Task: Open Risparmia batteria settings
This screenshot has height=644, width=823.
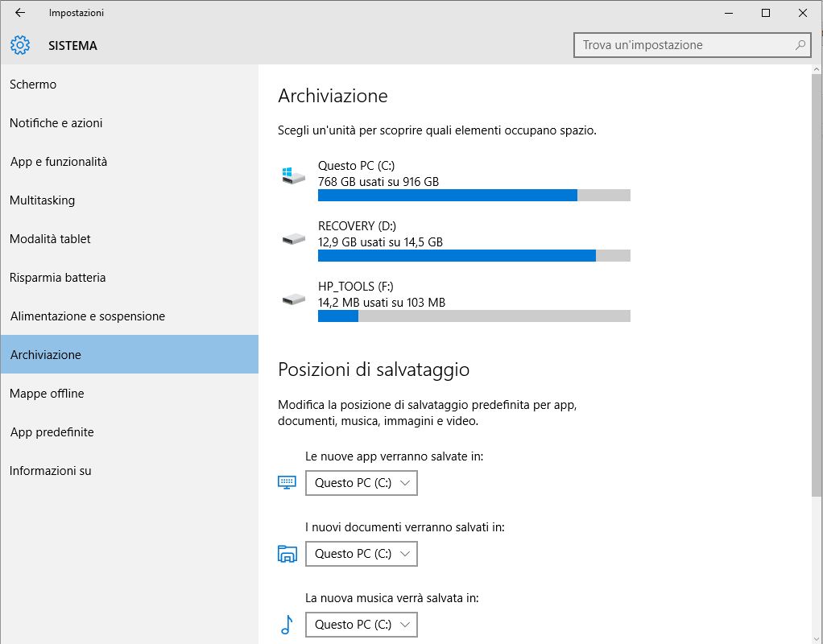Action: click(58, 278)
